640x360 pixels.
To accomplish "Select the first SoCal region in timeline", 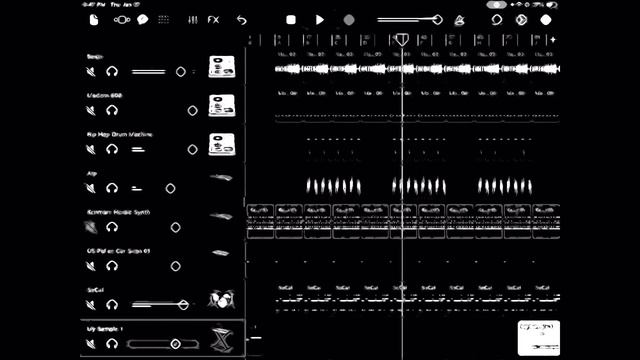I will 289,300.
